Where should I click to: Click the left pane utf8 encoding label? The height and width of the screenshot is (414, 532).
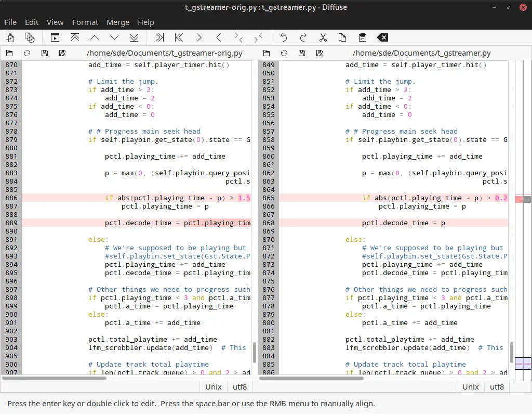click(x=240, y=387)
